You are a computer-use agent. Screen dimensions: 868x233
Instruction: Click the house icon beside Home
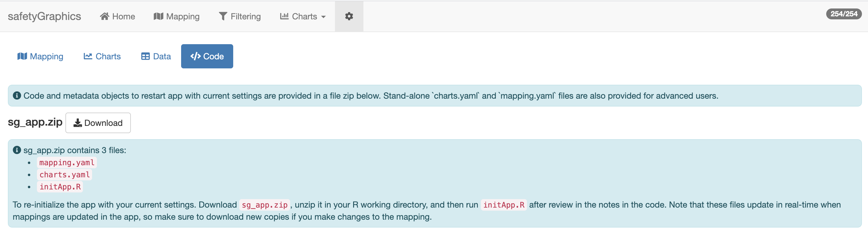pyautogui.click(x=104, y=16)
